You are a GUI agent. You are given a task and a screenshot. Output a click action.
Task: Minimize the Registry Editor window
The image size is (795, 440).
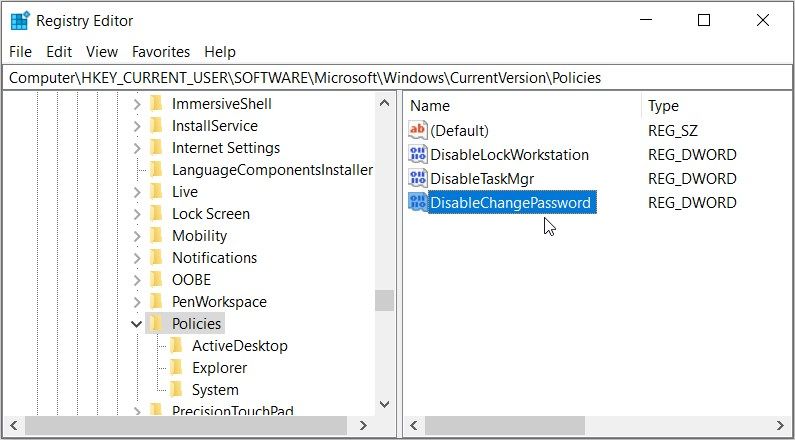click(x=645, y=20)
